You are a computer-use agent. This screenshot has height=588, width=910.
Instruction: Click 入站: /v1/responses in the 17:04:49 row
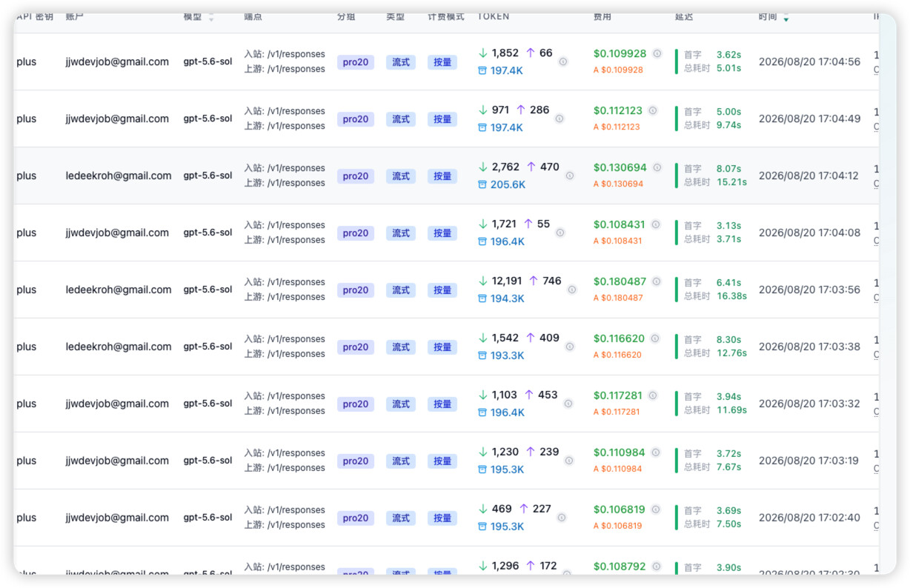point(285,111)
